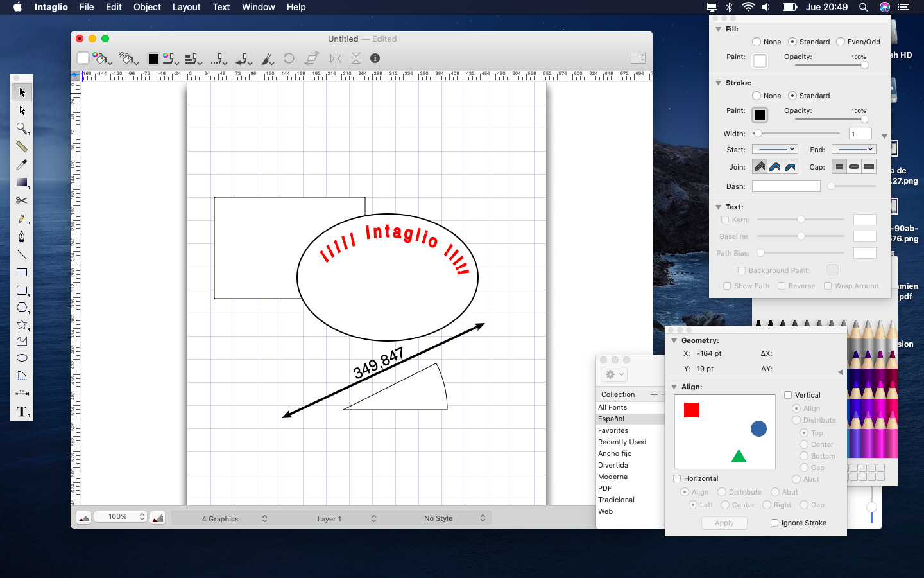
Task: Select the Ellipse tool
Action: tap(21, 358)
